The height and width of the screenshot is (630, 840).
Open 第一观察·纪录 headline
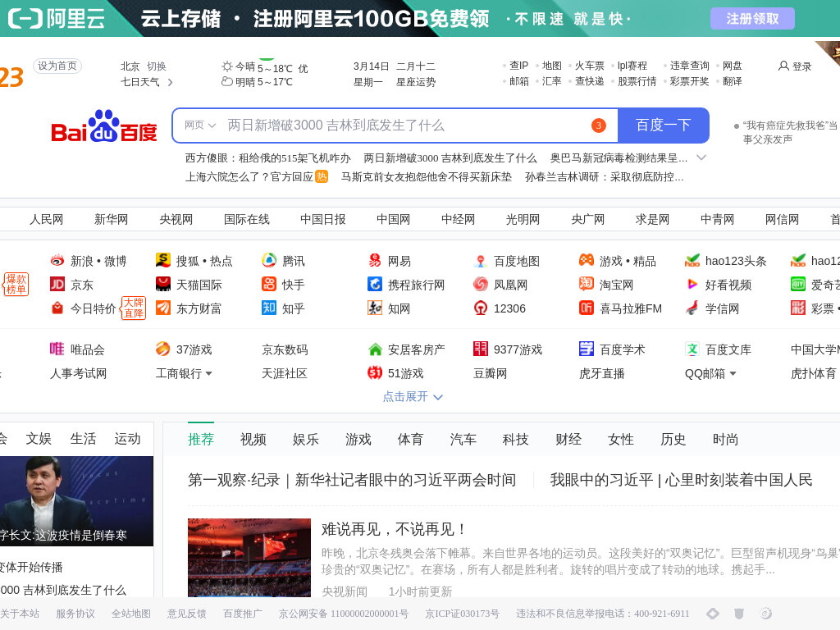351,480
